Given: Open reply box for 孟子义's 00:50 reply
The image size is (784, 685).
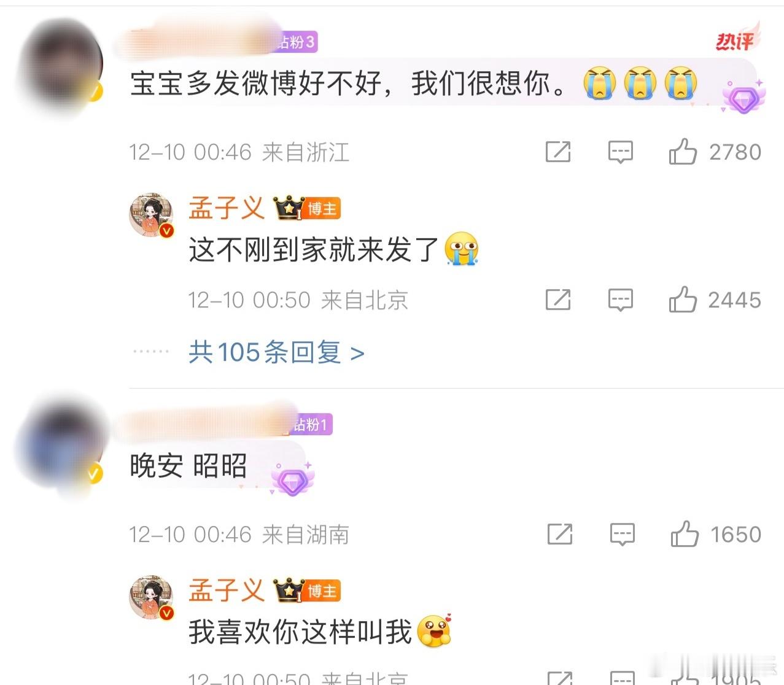Looking at the screenshot, I should (620, 300).
